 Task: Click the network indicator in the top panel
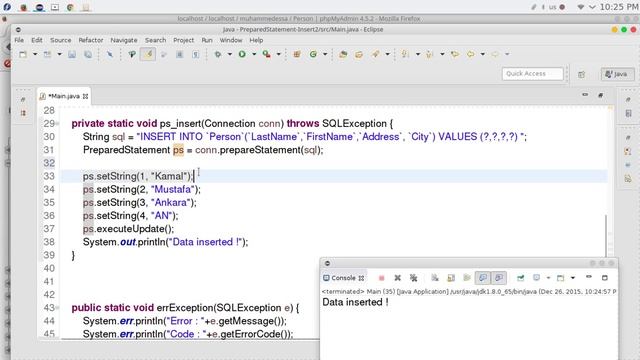(580, 7)
